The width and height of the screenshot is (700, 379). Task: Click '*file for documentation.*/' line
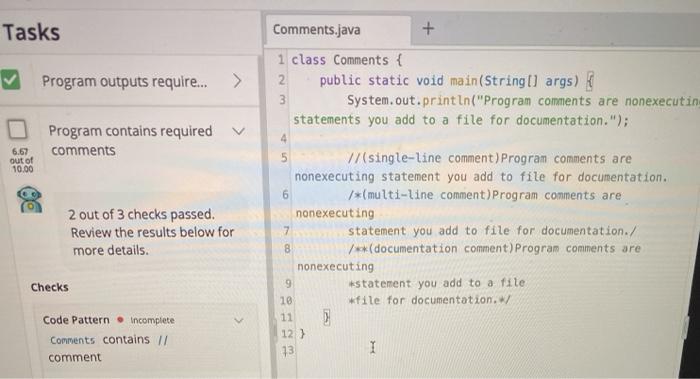click(x=429, y=300)
